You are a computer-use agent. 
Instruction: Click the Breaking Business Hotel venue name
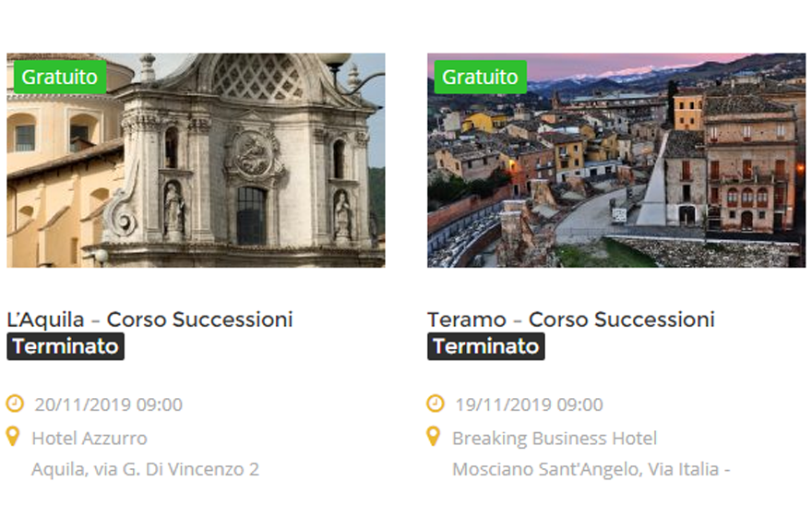pyautogui.click(x=555, y=438)
